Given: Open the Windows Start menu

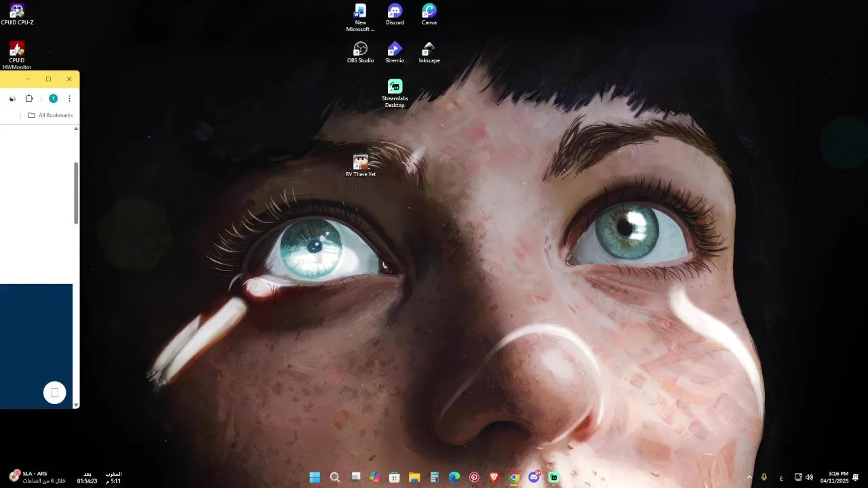Looking at the screenshot, I should 315,477.
